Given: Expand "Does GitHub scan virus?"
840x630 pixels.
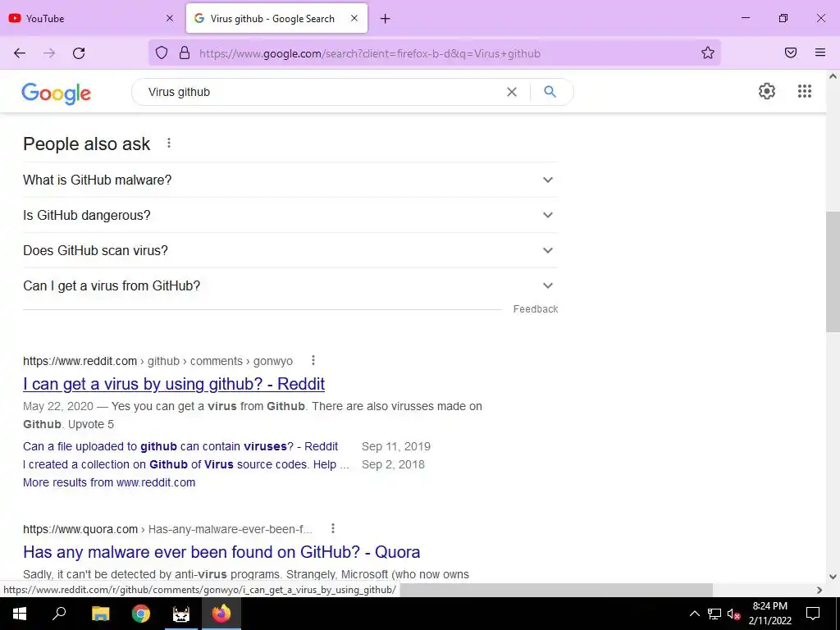Looking at the screenshot, I should (x=290, y=251).
